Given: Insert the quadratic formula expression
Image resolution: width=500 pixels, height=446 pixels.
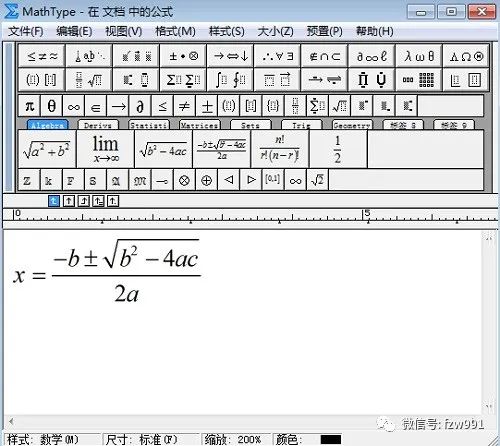Looking at the screenshot, I should 222,149.
